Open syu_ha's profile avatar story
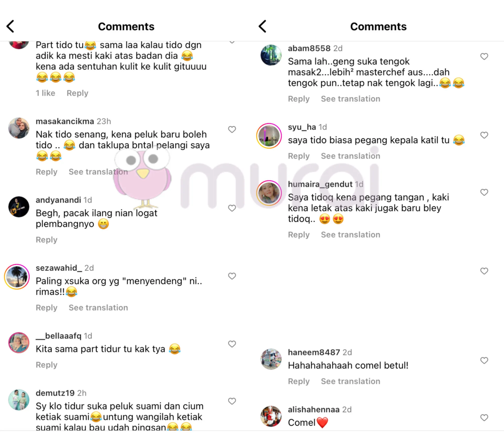 269,136
